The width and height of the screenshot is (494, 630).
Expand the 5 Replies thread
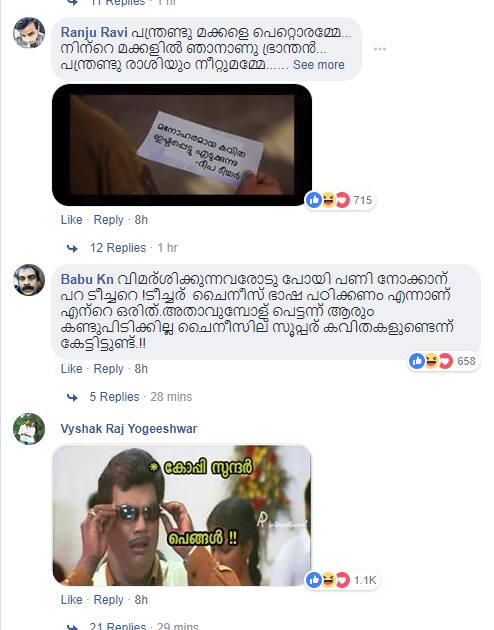pyautogui.click(x=114, y=397)
